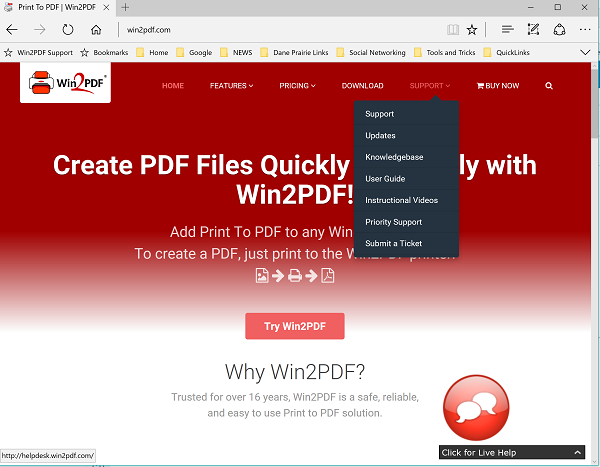Click the win2pdf.com address bar
The width and height of the screenshot is (600, 467).
(281, 29)
